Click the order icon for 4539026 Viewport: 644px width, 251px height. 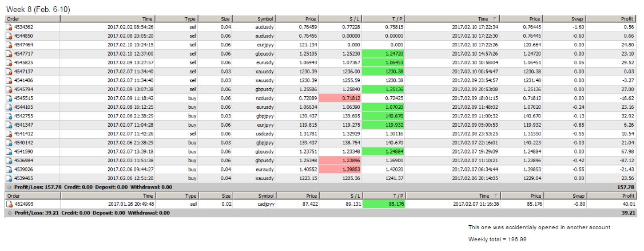(x=9, y=170)
